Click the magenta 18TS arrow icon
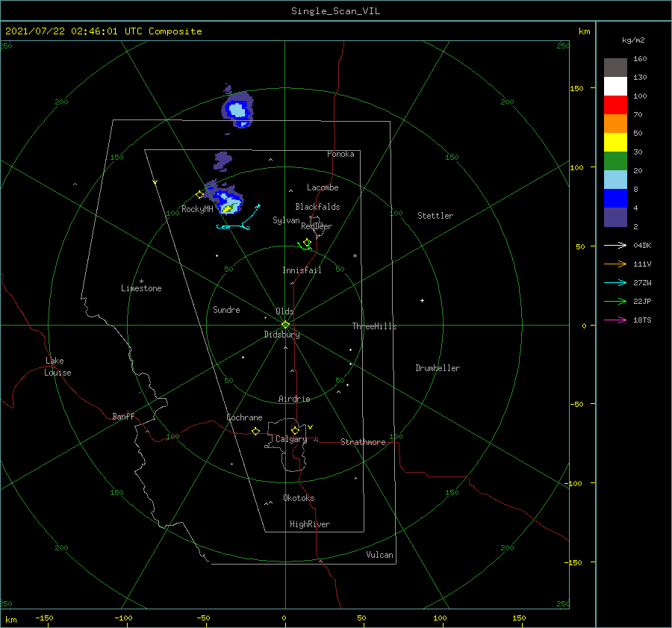Screen dimensions: 672x628 (615, 320)
